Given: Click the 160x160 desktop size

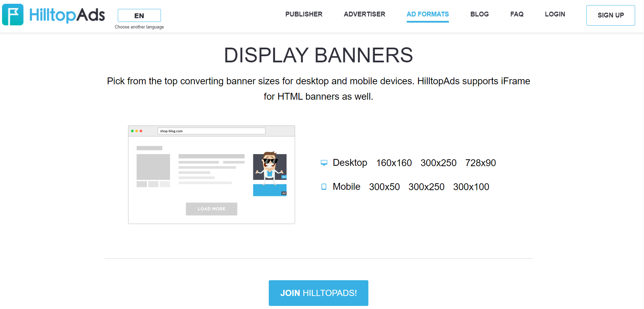Looking at the screenshot, I should 394,163.
